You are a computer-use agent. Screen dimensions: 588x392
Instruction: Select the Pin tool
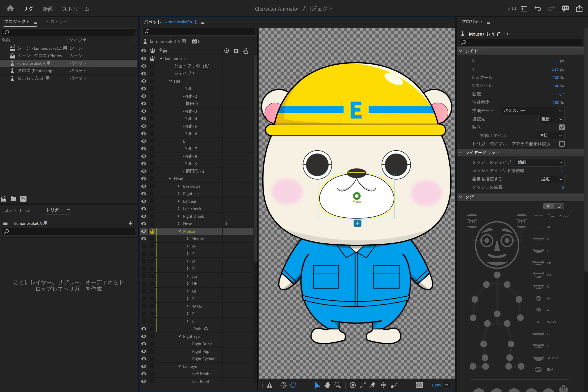373,385
